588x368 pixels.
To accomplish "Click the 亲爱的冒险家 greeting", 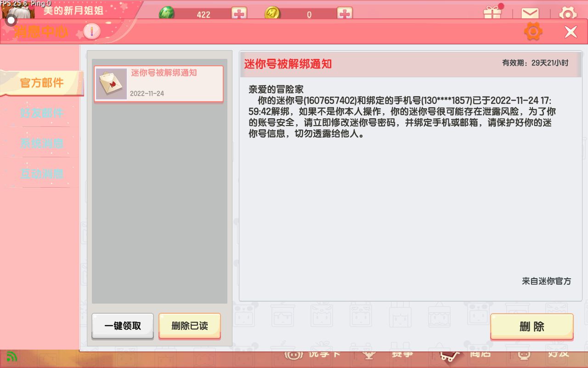I will [x=276, y=89].
